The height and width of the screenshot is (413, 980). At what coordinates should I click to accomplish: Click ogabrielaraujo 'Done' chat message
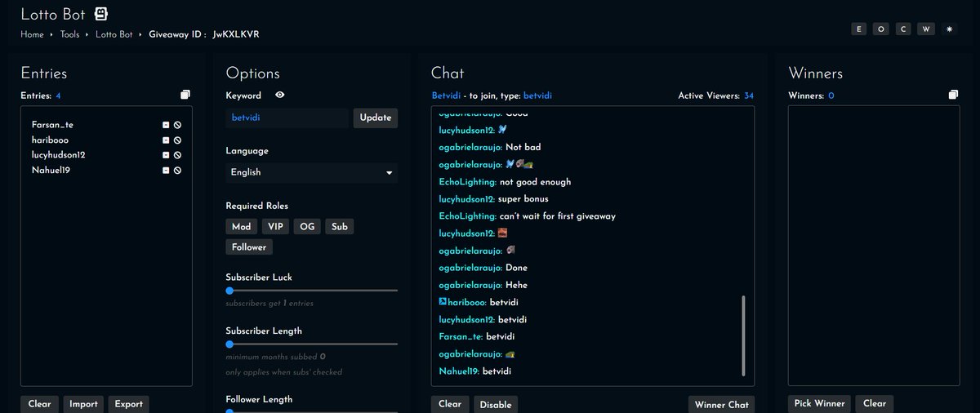[x=483, y=268]
